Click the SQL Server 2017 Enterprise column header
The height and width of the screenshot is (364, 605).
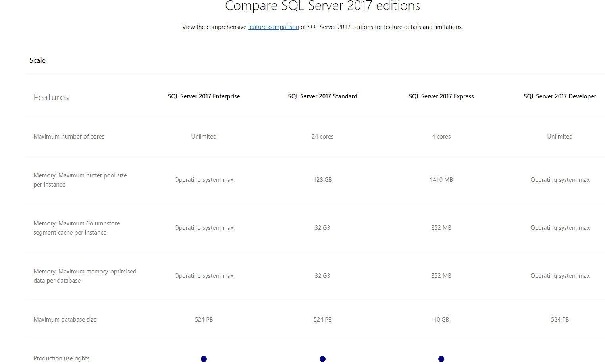click(x=204, y=96)
